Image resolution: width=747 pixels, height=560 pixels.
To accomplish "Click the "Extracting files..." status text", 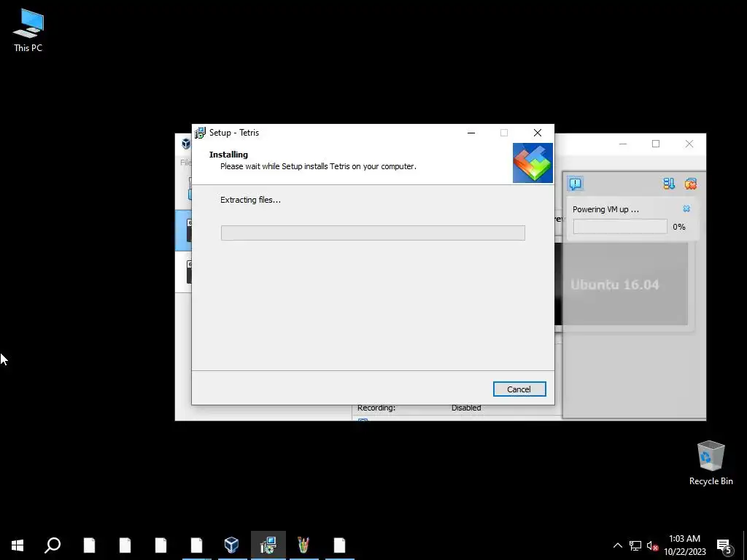I will point(251,200).
